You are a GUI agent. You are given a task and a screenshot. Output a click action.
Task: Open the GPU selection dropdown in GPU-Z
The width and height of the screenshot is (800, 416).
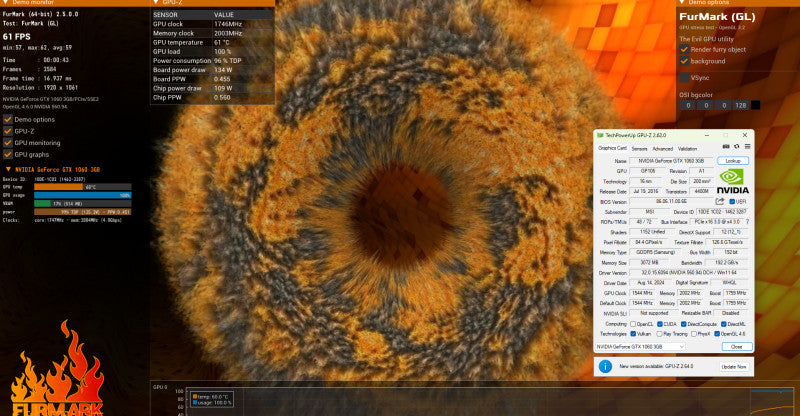[640, 347]
